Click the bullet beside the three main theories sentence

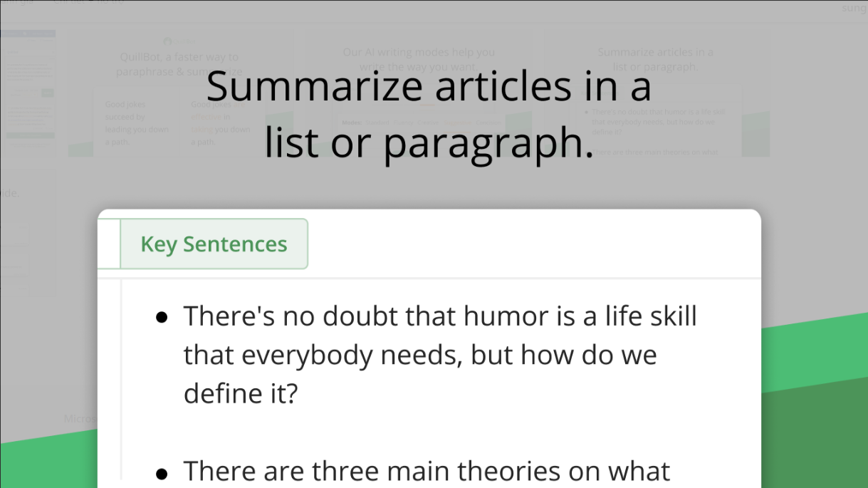tap(162, 473)
